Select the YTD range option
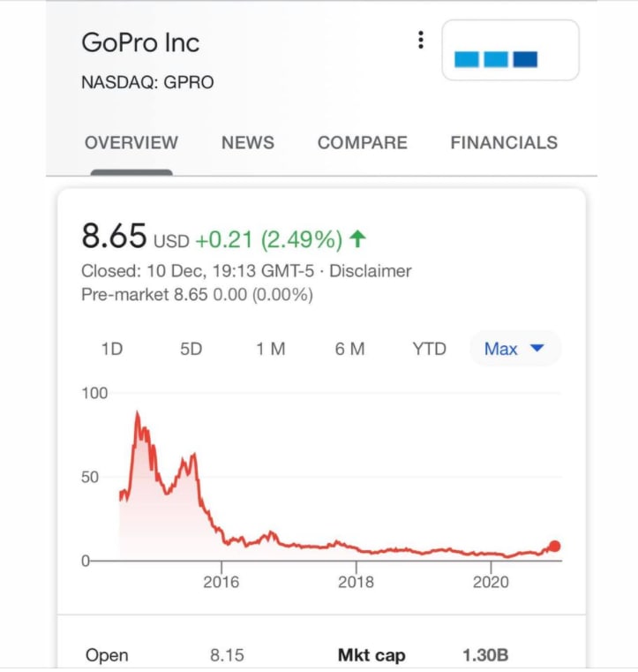Screen dimensions: 638x672 click(x=430, y=349)
